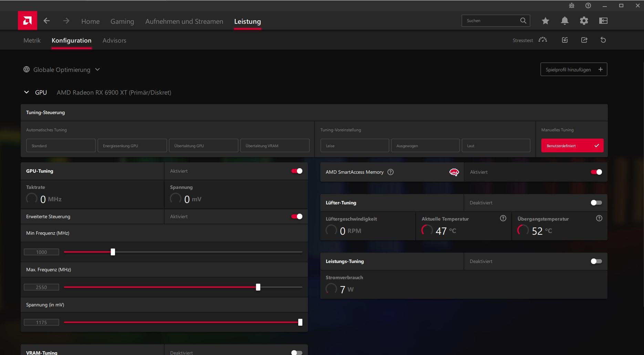Open the Home tab
This screenshot has width=644, height=355.
click(90, 21)
